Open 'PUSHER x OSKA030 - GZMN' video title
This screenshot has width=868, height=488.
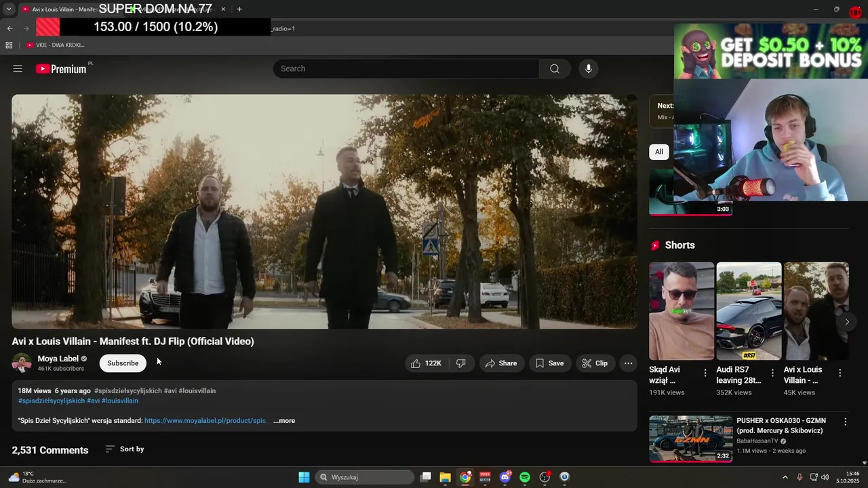(x=781, y=426)
